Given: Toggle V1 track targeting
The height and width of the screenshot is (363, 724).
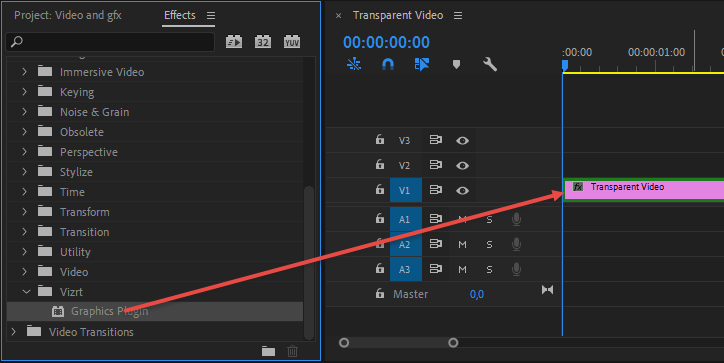Looking at the screenshot, I should 405,190.
